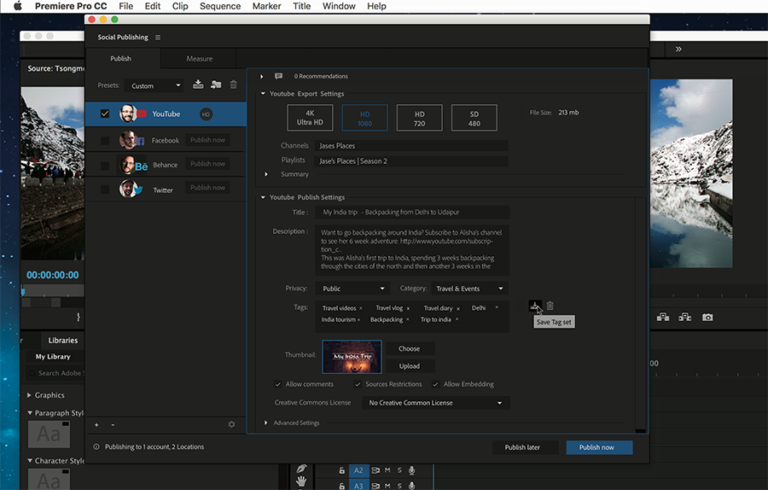The image size is (768, 490).
Task: Open the Creative Commons License dropdown
Action: coord(436,403)
